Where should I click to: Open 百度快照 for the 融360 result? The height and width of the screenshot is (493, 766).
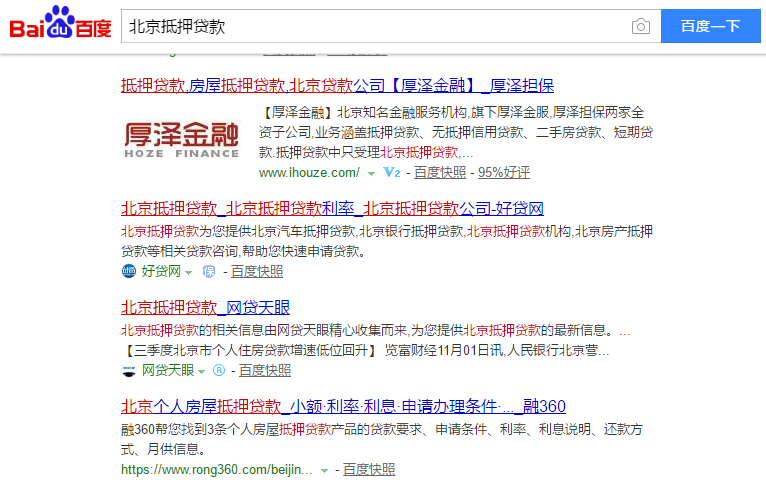369,470
